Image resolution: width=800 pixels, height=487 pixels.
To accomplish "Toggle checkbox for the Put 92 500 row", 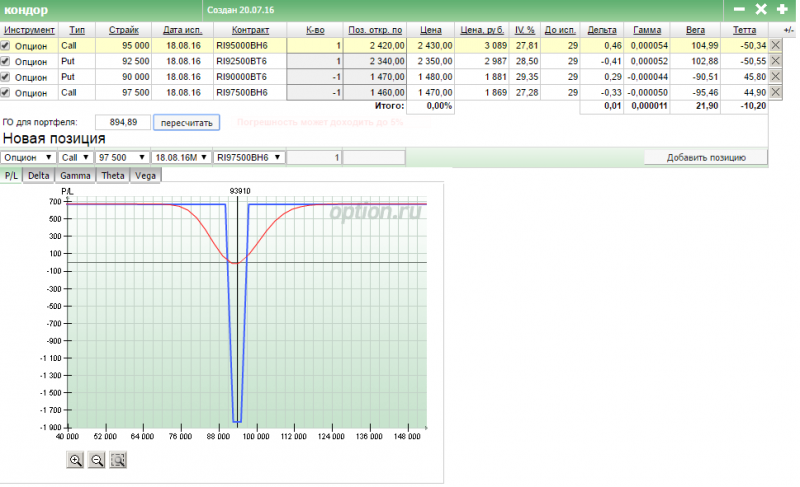I will (x=6, y=61).
